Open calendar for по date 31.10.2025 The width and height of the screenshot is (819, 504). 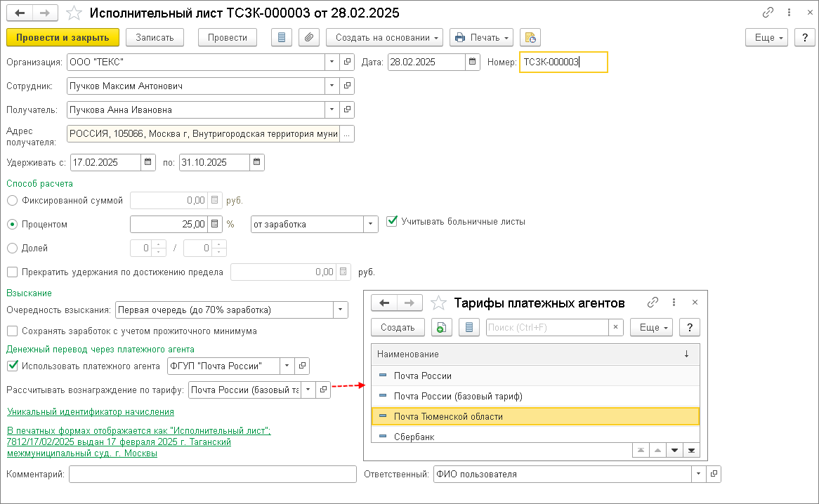[x=256, y=162]
